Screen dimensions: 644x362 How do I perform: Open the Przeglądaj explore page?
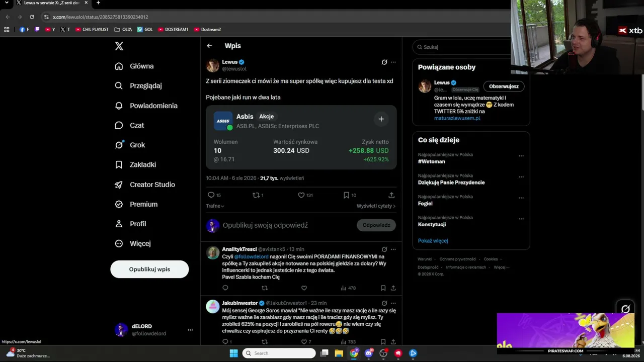[138, 86]
